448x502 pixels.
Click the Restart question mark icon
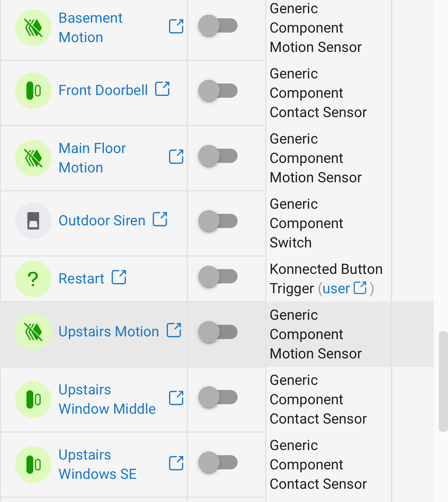pyautogui.click(x=33, y=279)
